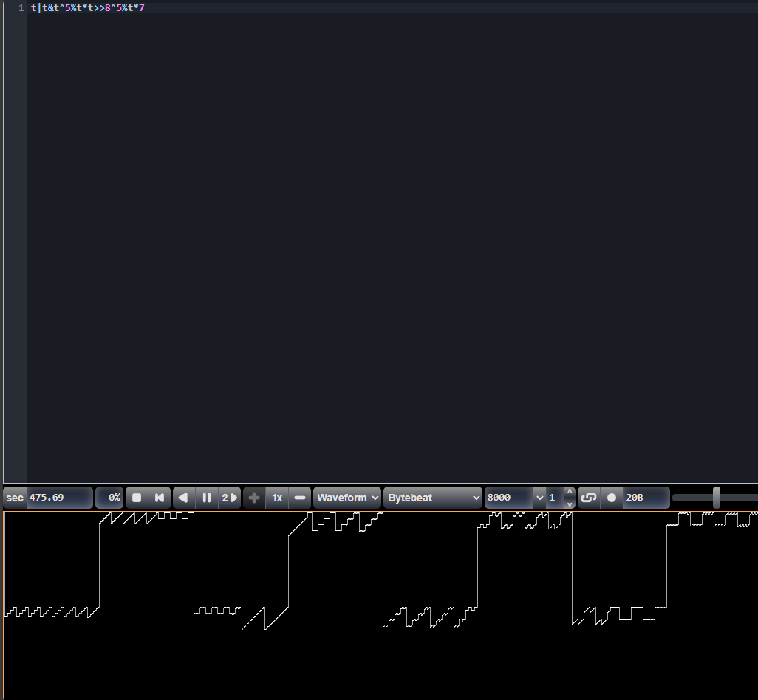Copy the share link via link icon
Screen dimensions: 758x700
(x=589, y=498)
